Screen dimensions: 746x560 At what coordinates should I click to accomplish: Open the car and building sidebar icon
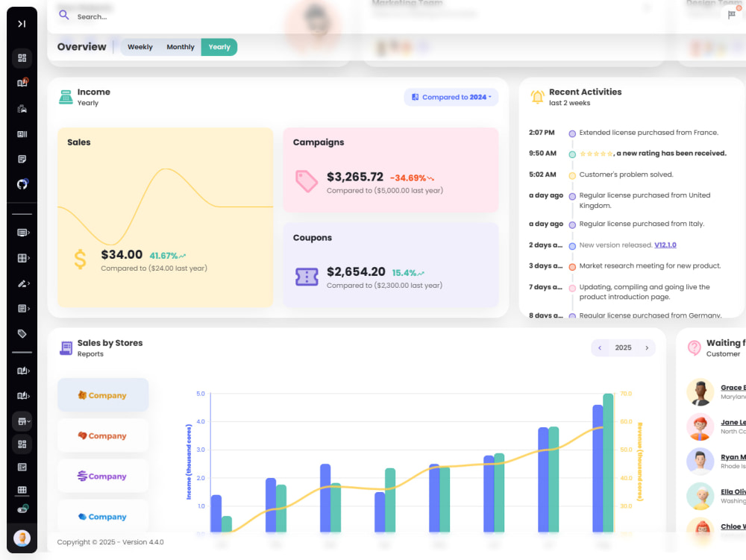[22, 109]
